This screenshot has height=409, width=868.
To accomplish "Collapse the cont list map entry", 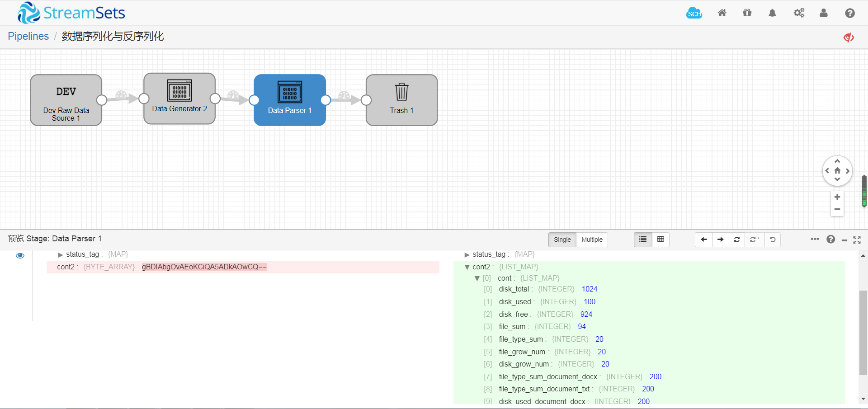I will [x=478, y=278].
